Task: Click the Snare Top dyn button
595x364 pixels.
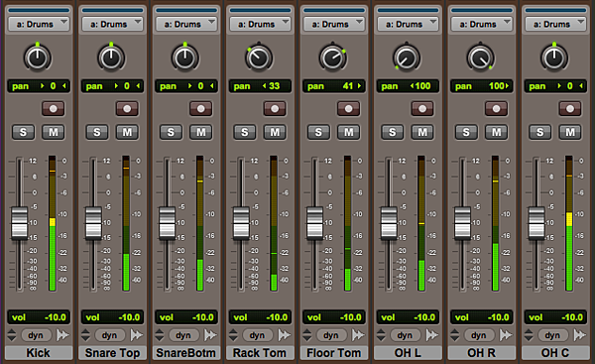Action: [x=109, y=335]
